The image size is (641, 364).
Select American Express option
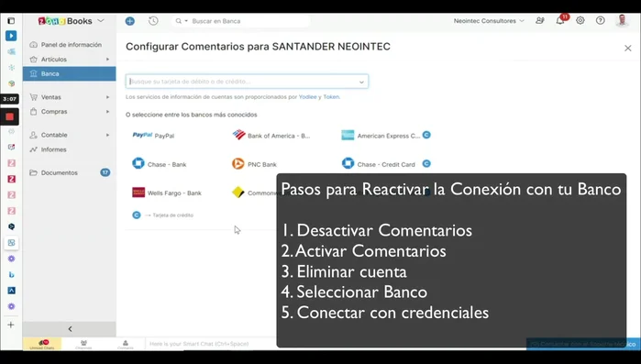[x=381, y=135]
